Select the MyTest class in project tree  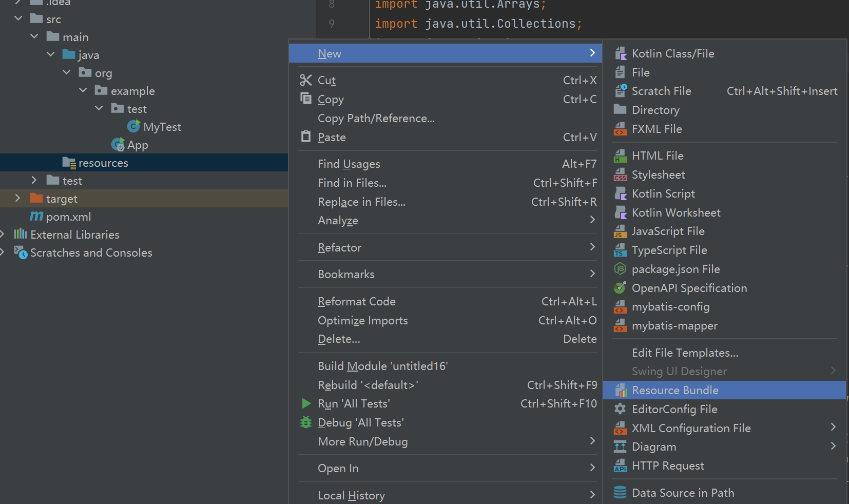tap(163, 127)
